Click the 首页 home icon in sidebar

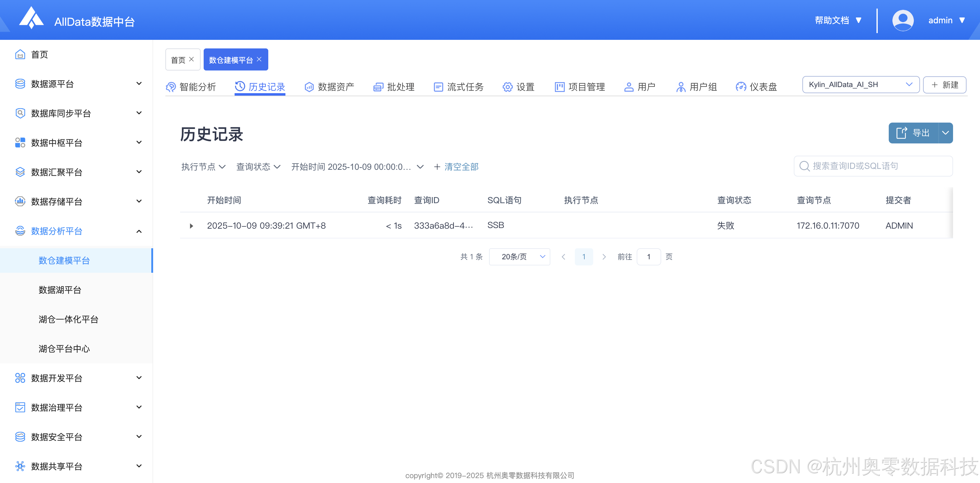20,55
